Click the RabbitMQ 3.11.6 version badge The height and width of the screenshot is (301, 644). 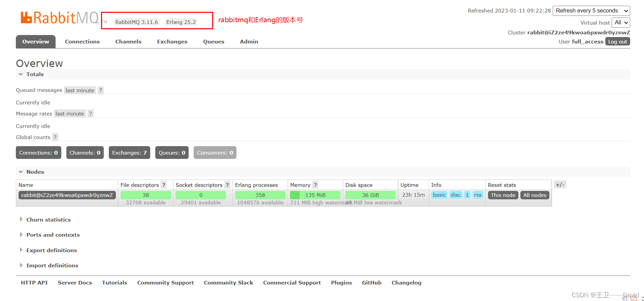tap(137, 22)
